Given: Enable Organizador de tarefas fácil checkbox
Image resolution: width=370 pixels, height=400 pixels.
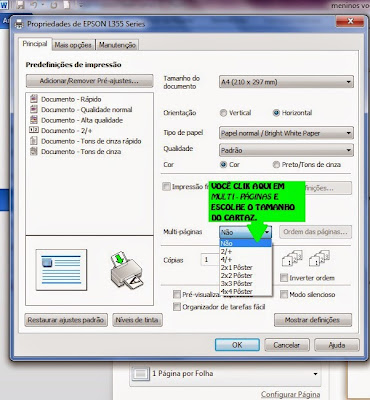Looking at the screenshot, I should 177,307.
